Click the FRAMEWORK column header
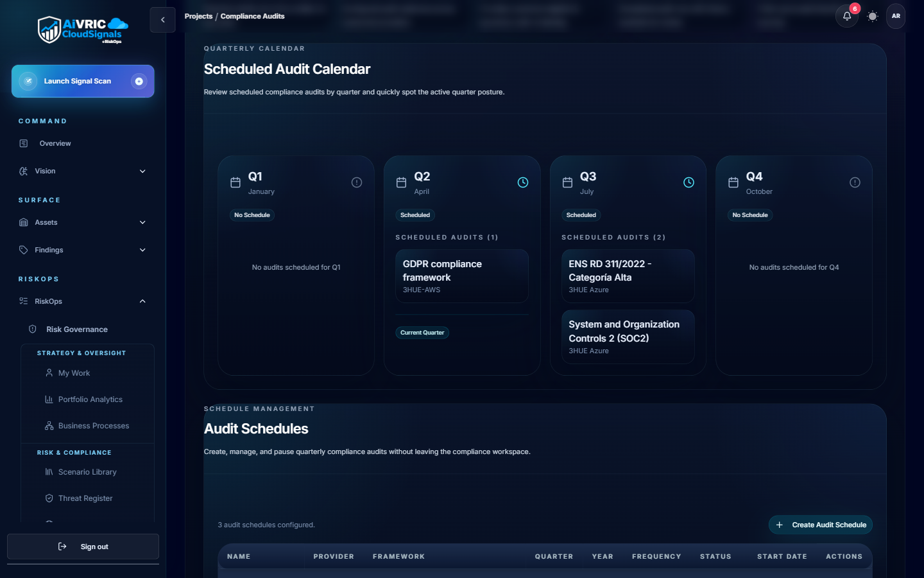 click(x=398, y=557)
